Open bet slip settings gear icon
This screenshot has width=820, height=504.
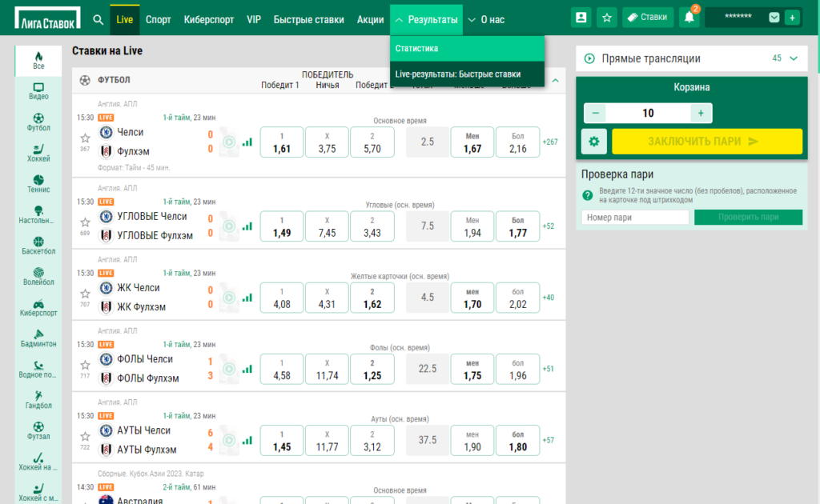point(594,142)
